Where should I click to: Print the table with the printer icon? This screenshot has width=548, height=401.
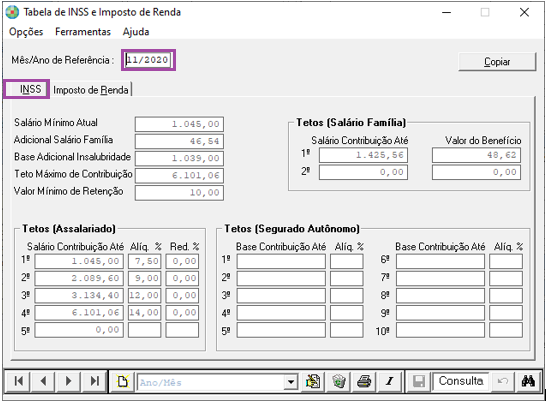(364, 381)
